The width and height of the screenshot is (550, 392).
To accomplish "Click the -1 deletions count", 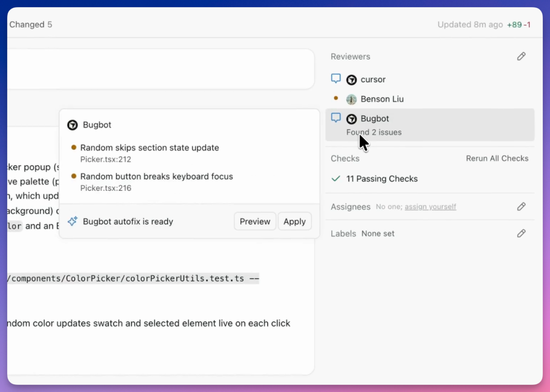I will pyautogui.click(x=527, y=24).
